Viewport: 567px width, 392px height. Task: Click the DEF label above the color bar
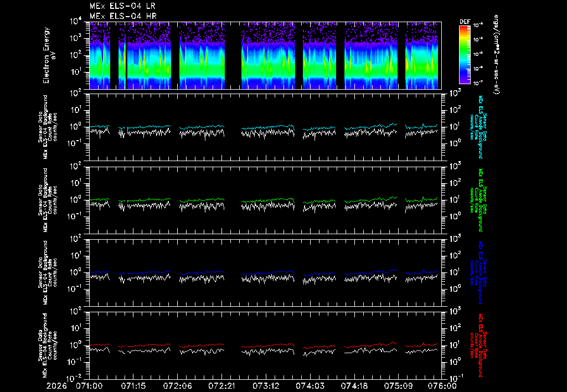(x=465, y=22)
